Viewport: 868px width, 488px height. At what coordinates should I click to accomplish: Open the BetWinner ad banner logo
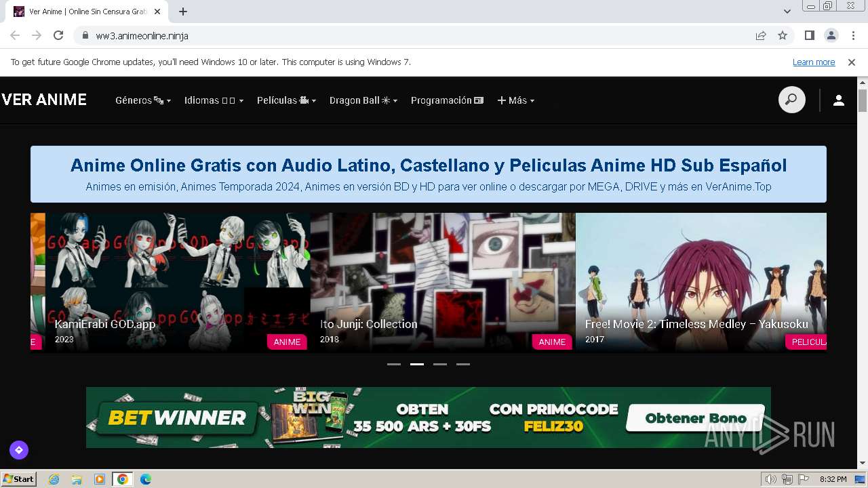(177, 418)
